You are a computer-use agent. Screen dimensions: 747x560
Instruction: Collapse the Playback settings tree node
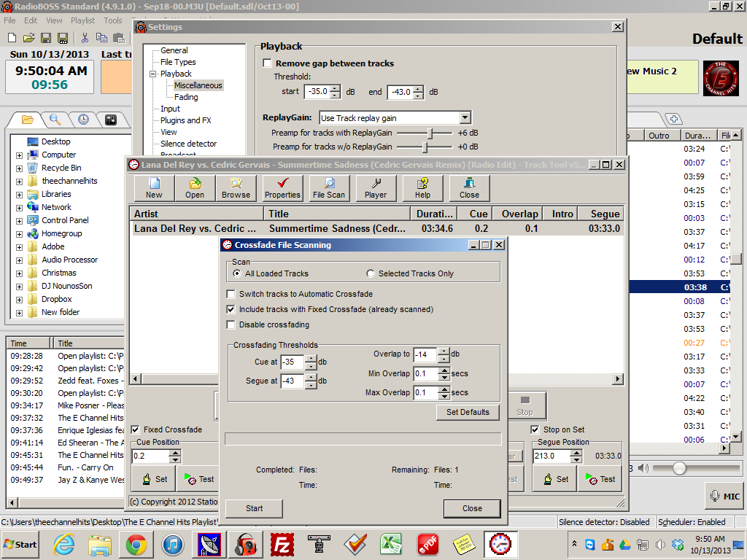click(153, 74)
